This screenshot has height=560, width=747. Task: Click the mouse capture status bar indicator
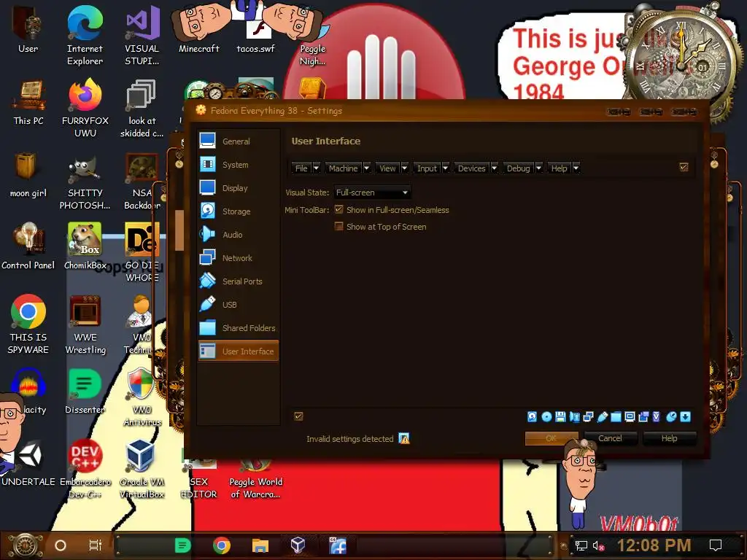point(671,417)
